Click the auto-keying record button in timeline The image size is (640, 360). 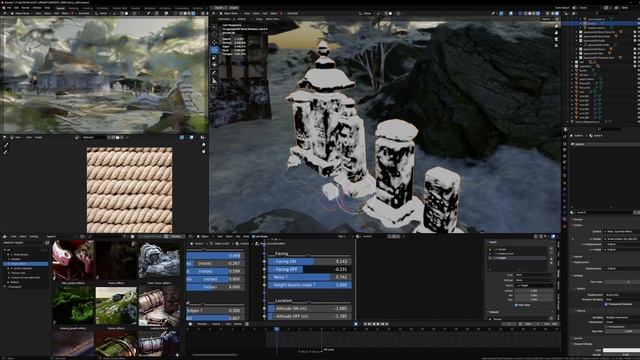(356, 324)
